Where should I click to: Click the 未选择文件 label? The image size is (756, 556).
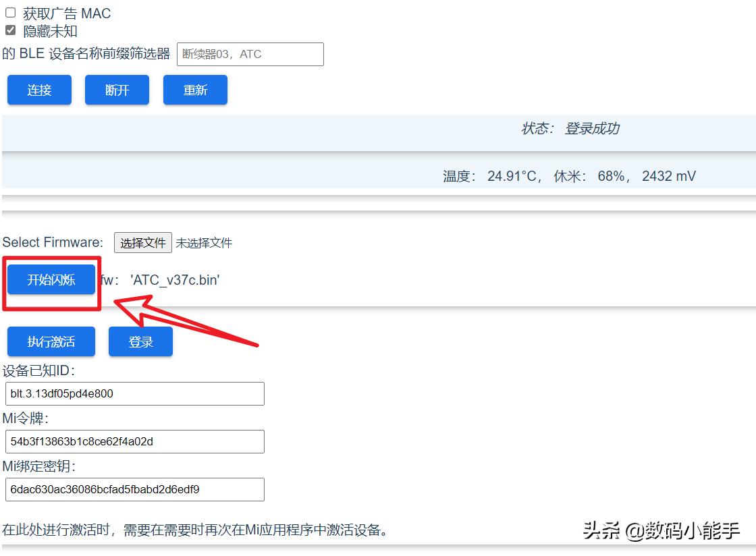(x=202, y=242)
